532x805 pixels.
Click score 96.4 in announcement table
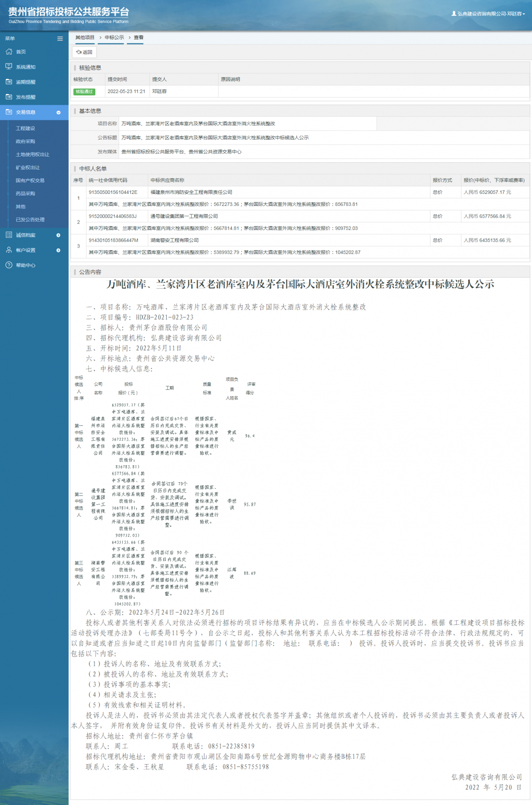click(x=250, y=436)
